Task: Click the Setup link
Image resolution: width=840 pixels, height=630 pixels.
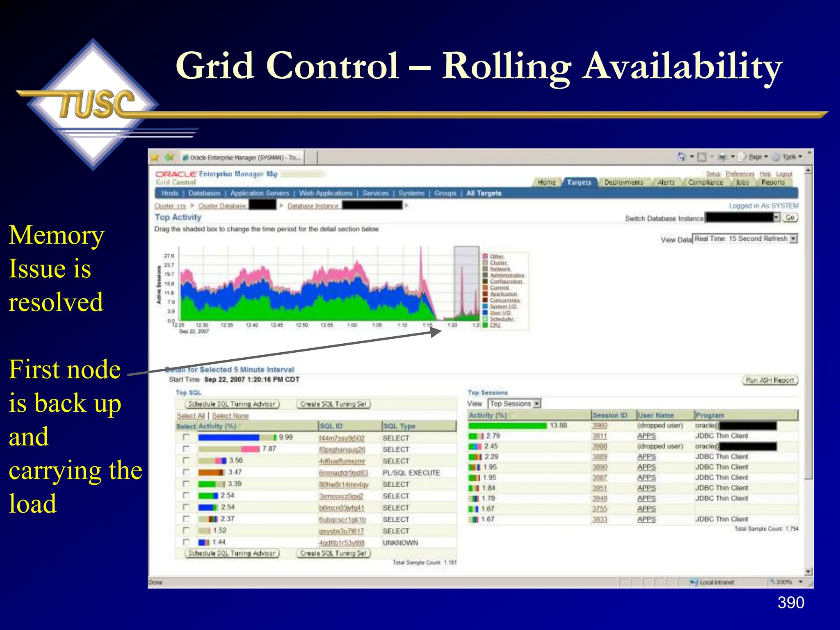Action: (x=713, y=174)
